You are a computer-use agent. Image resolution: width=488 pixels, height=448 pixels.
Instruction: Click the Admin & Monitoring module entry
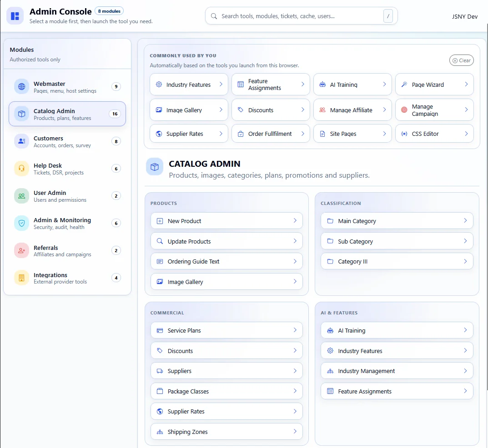click(67, 223)
